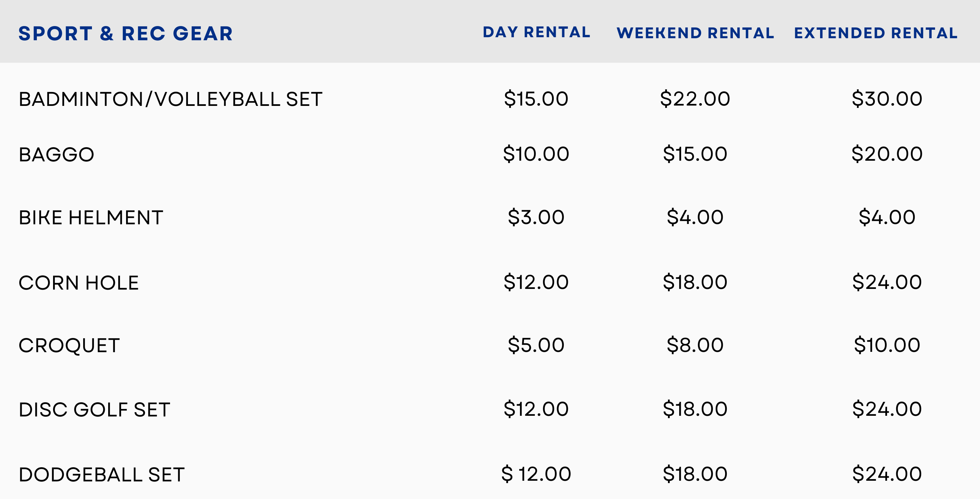Click Badminton/Volleyball weekend price $22.00
Viewport: 980px width, 499px height.
(695, 99)
